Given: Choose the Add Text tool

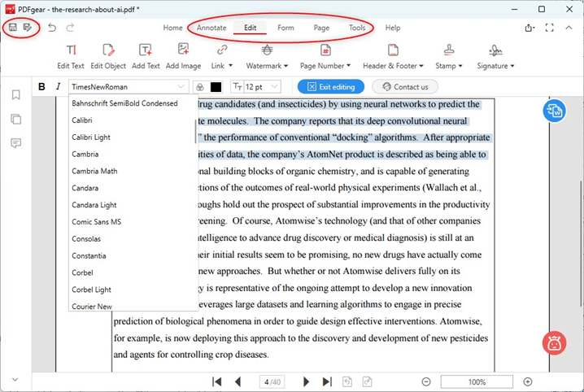Looking at the screenshot, I should (x=146, y=56).
